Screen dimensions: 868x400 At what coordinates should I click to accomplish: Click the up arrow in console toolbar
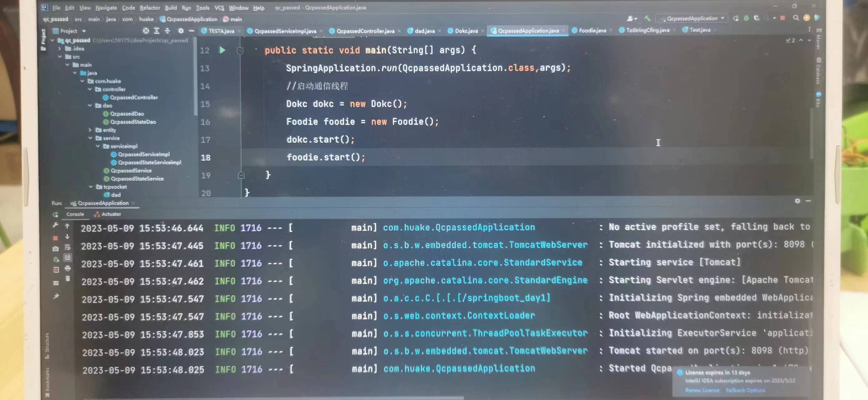pos(67,226)
